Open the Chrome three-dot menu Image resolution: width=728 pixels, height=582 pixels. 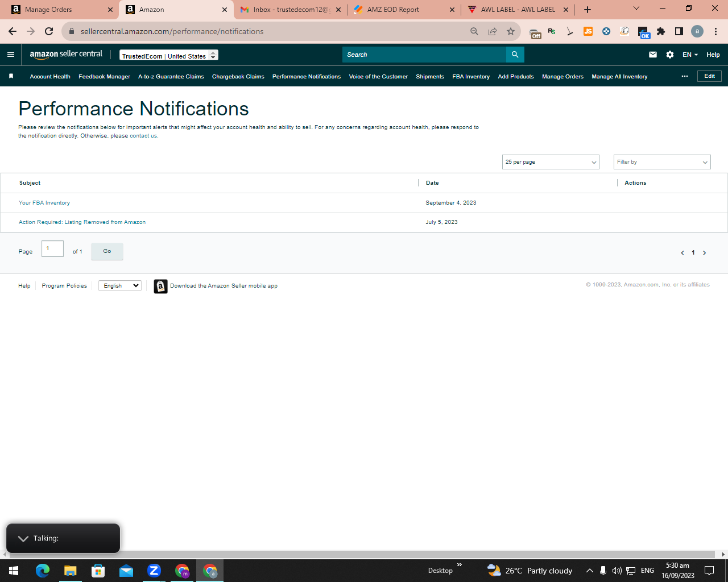pos(715,31)
